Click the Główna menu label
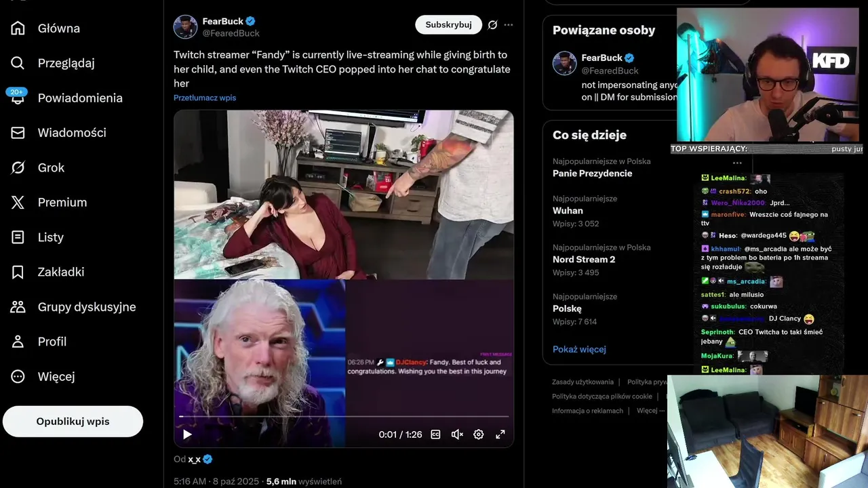Viewport: 868px width, 488px height. 59,28
